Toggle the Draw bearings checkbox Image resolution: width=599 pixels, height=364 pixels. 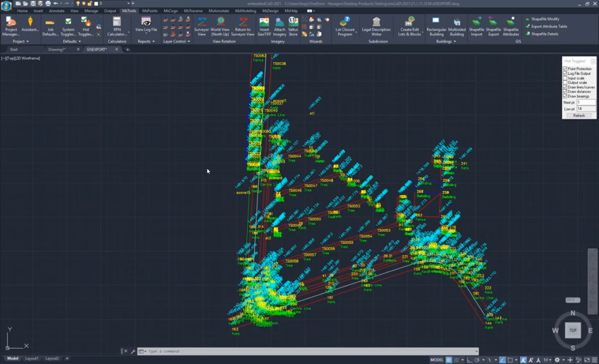565,96
